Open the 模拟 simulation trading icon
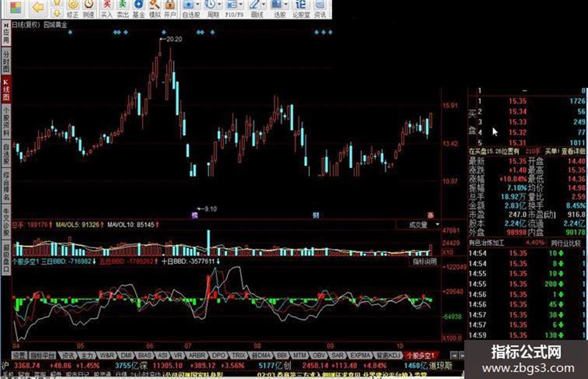Screen dimensions: 588x379 [154, 9]
